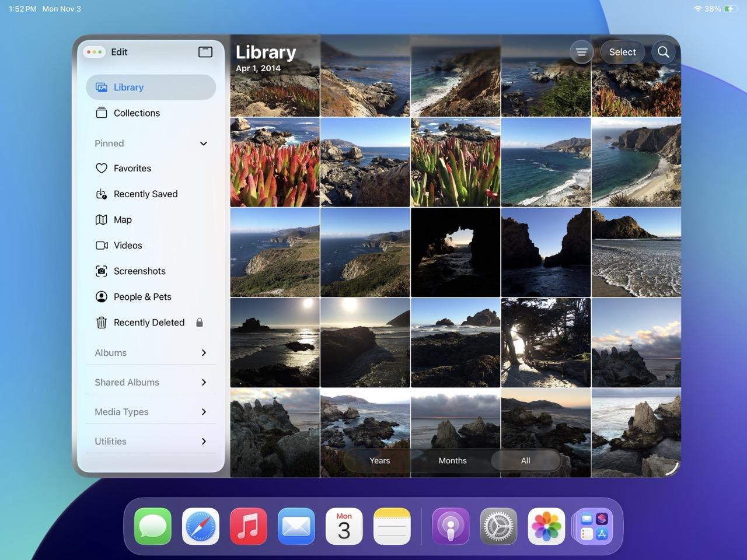Open the Videos label
Viewport: 747px width, 560px height.
pos(128,246)
